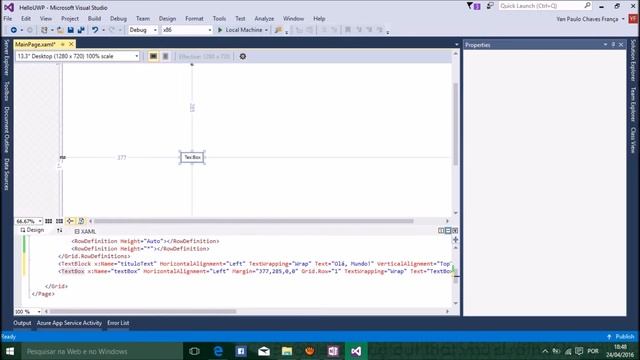Click the Quick Launch search magnifier

(587, 6)
